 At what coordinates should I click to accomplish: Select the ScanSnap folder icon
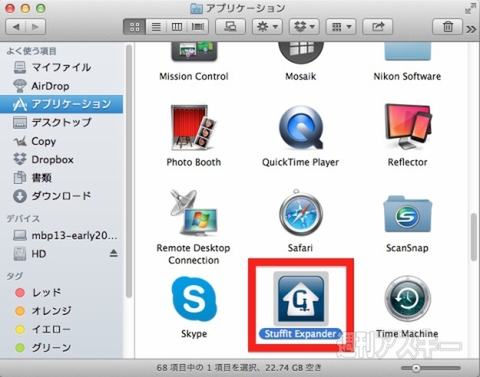tap(407, 214)
